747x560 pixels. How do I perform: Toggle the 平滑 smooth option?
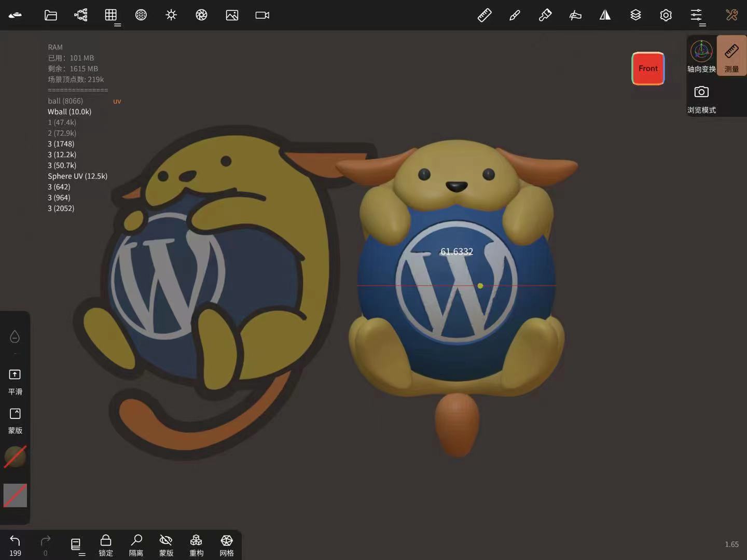click(x=15, y=380)
